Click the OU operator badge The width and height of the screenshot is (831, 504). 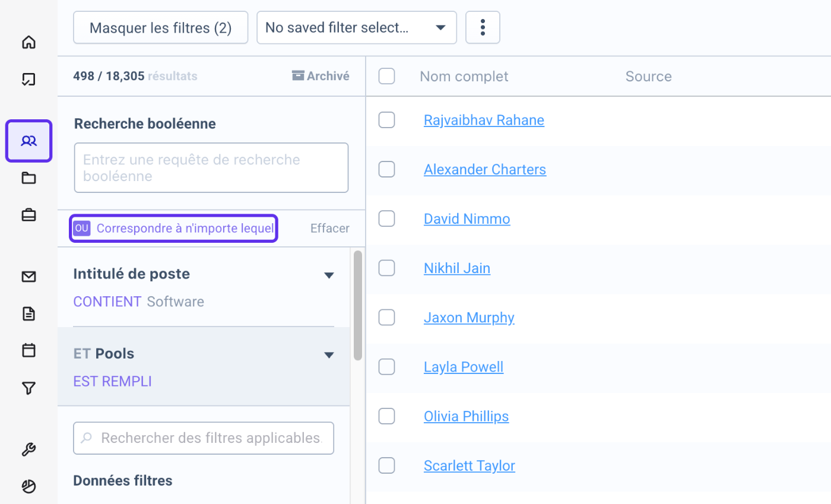click(x=81, y=228)
